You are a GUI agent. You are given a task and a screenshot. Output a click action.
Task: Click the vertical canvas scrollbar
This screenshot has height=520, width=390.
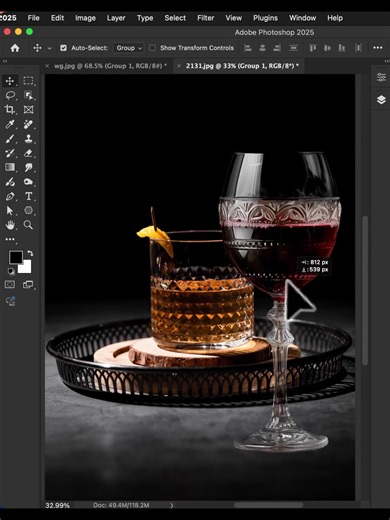coord(365,291)
